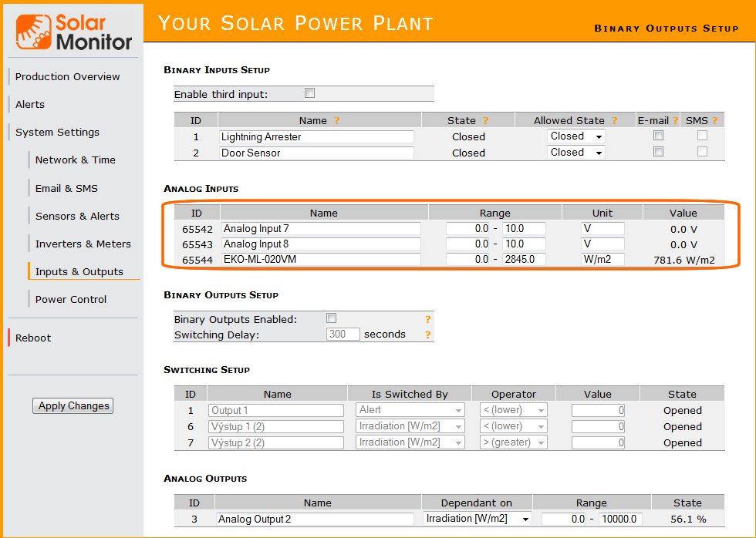Click the Solar Monitor logo
The height and width of the screenshot is (538, 756).
pos(74,32)
